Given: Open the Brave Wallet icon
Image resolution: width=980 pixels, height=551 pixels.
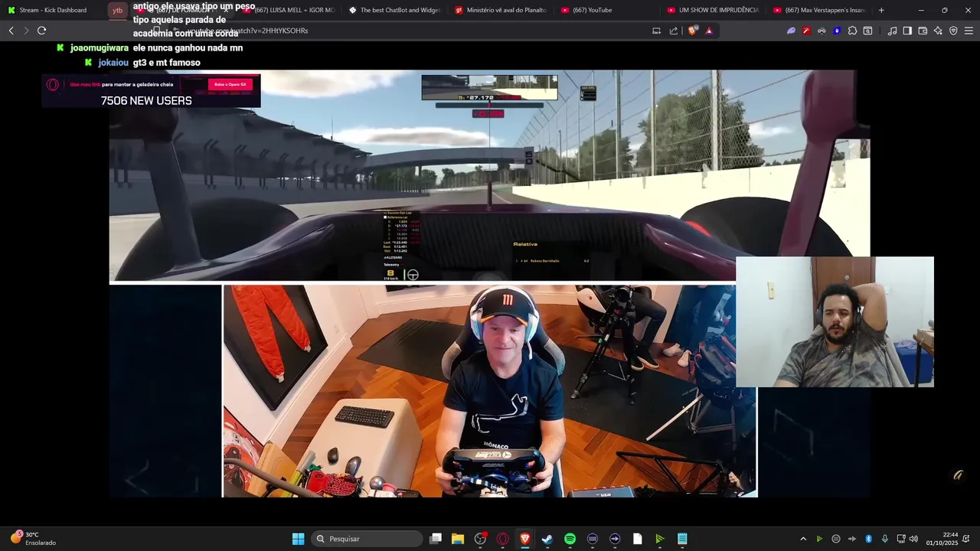Looking at the screenshot, I should click(x=923, y=31).
